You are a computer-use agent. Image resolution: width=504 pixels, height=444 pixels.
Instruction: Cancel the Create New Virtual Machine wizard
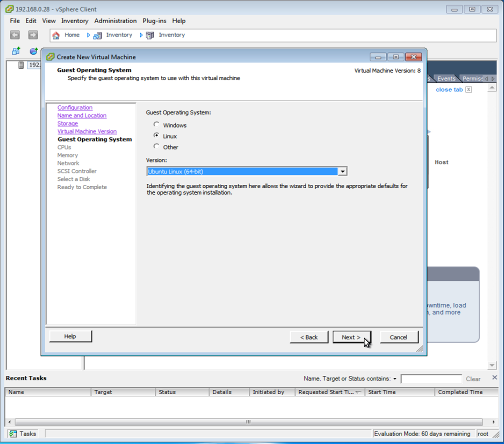coord(399,337)
